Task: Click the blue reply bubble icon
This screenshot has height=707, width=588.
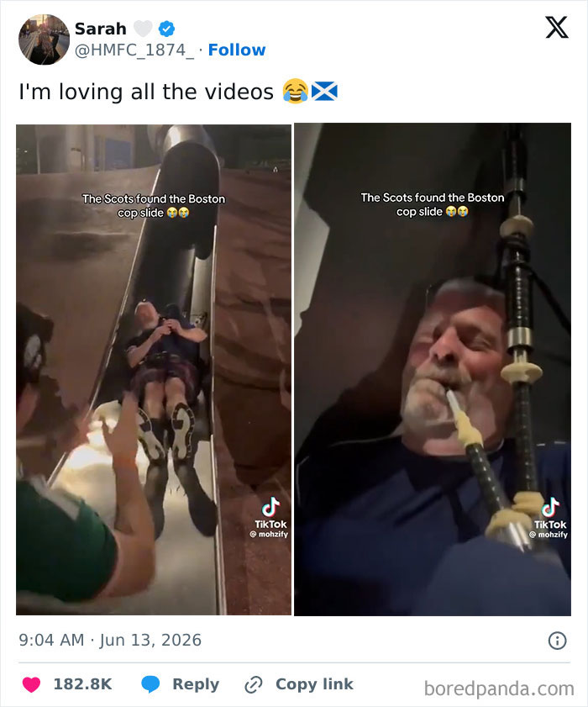Action: click(150, 684)
